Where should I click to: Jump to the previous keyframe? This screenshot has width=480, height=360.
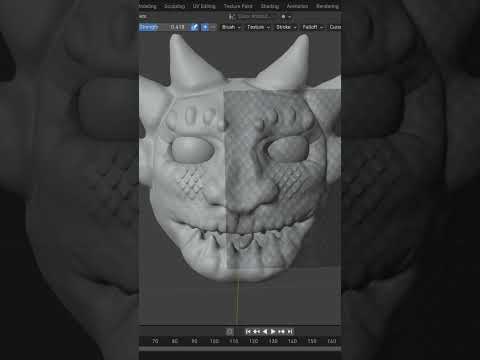tap(256, 331)
